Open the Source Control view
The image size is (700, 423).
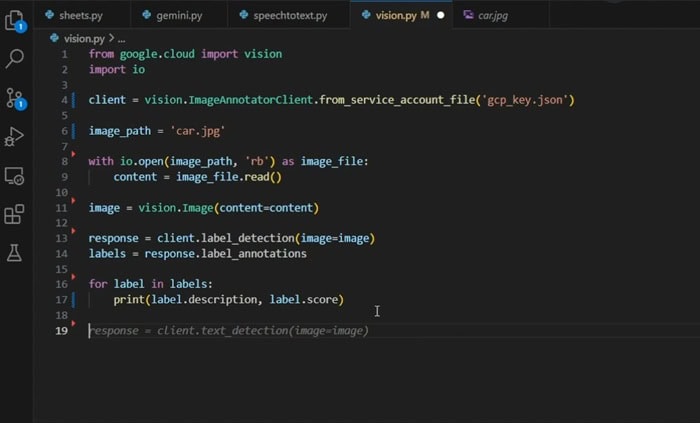16,98
